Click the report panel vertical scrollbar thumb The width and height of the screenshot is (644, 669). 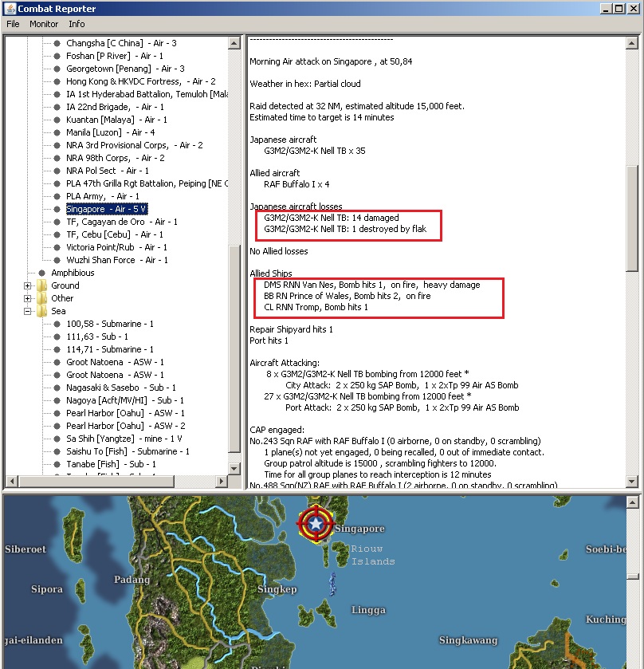click(631, 218)
